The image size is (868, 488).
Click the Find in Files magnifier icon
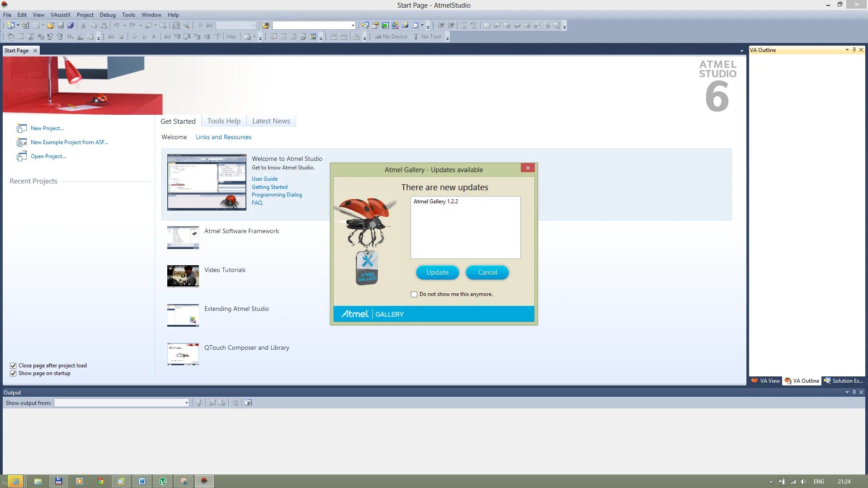pyautogui.click(x=186, y=26)
